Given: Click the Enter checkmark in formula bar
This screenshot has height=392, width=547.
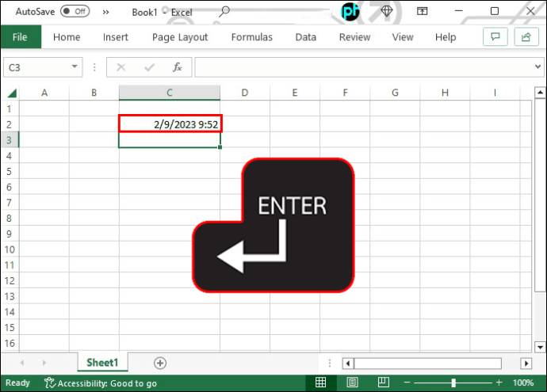Looking at the screenshot, I should coord(149,67).
